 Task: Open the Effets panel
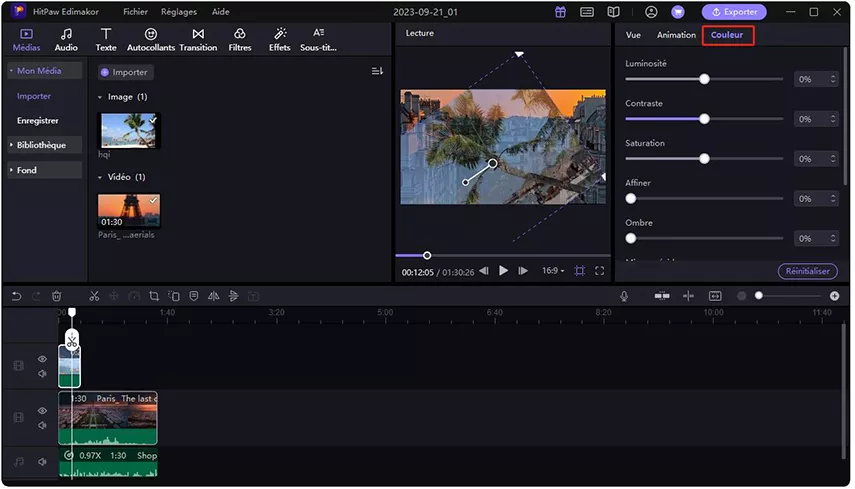(x=280, y=40)
